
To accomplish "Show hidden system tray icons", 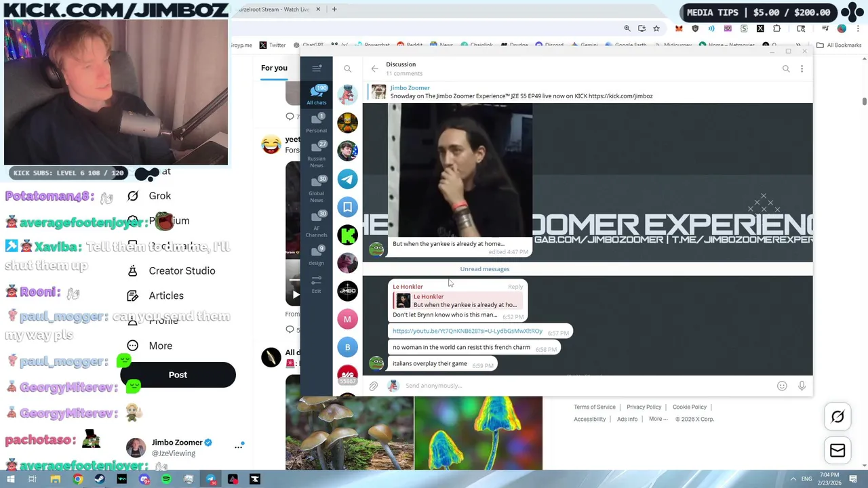I will 793,479.
